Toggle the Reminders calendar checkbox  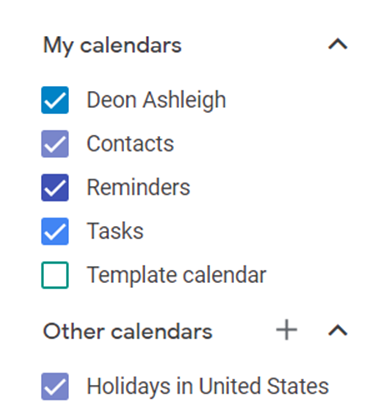tap(55, 187)
